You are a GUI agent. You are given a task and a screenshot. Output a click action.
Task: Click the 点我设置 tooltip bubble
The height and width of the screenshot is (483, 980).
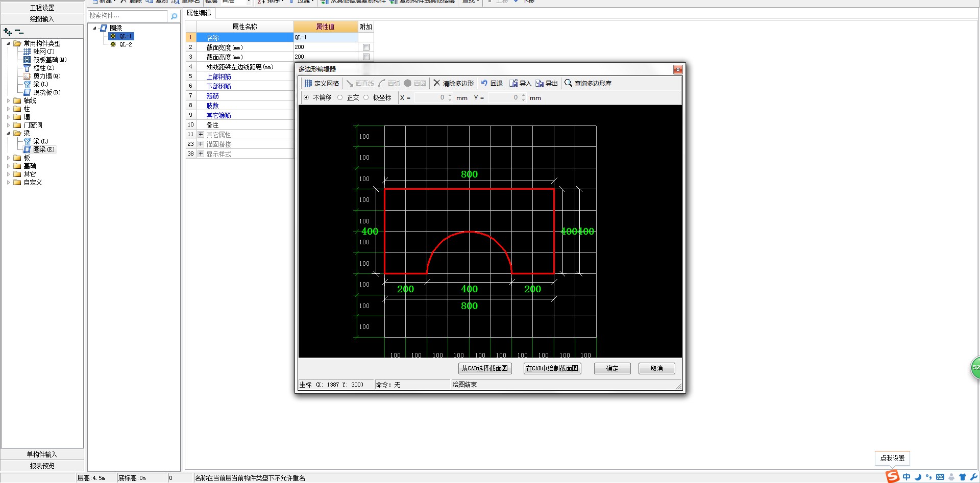(892, 458)
